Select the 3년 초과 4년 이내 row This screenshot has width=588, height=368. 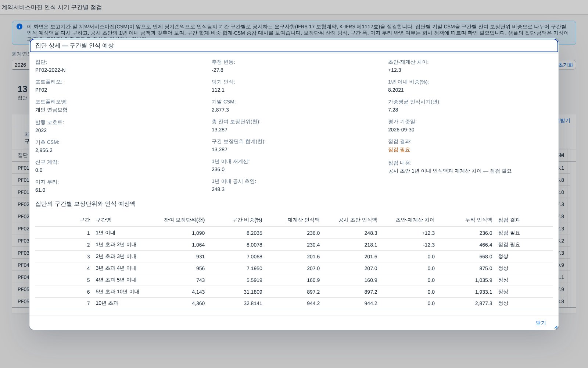click(294, 268)
